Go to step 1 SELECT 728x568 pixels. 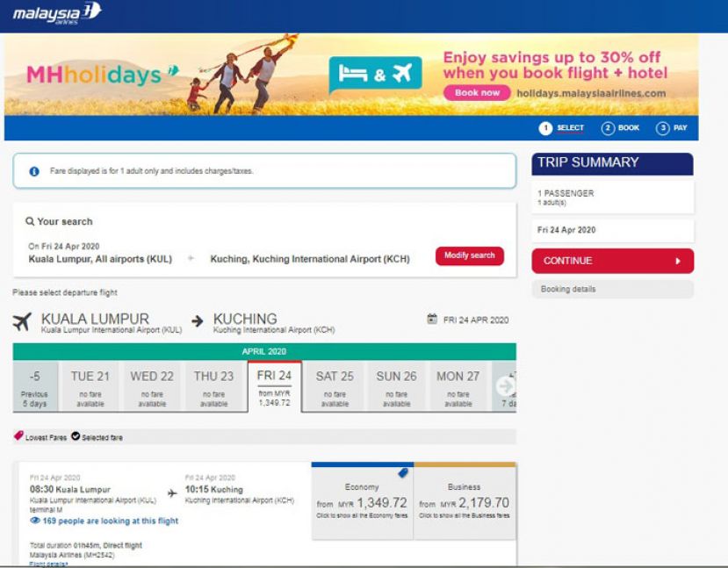[x=561, y=128]
